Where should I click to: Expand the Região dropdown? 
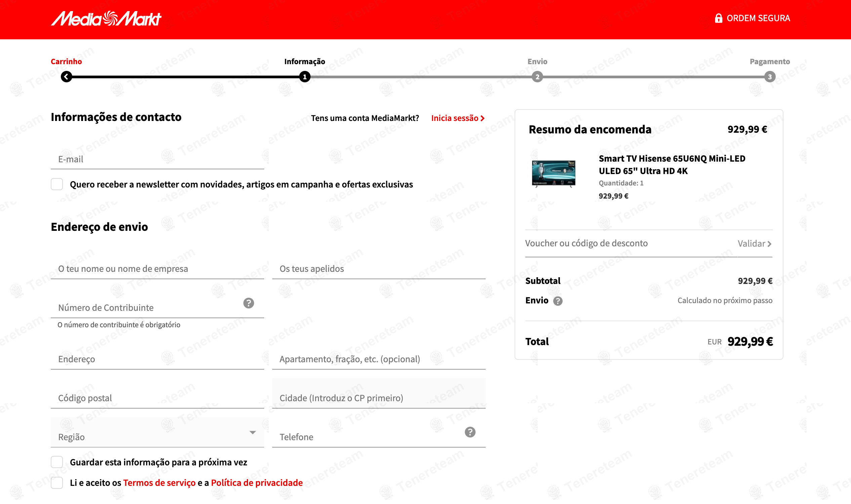(157, 432)
